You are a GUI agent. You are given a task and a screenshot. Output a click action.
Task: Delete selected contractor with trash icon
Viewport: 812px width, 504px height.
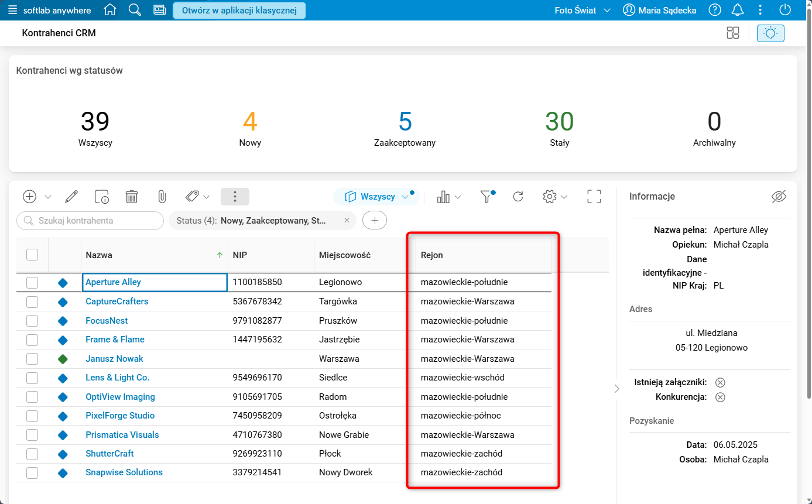[132, 197]
